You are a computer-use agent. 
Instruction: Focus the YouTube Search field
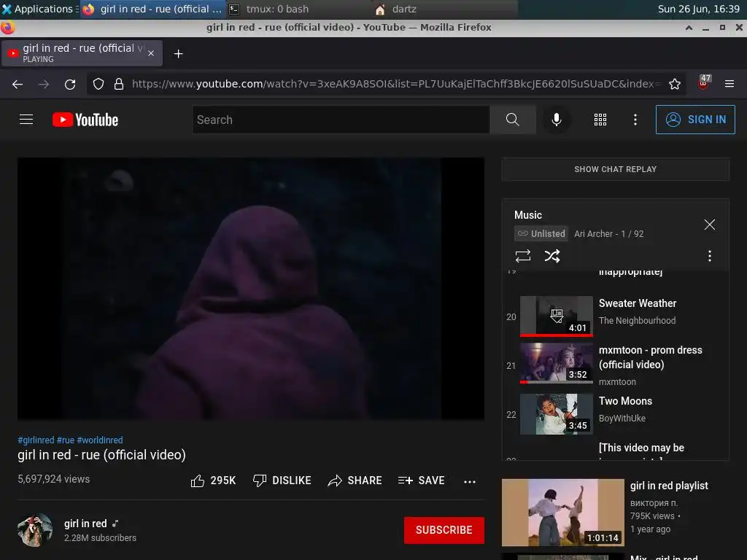341,120
